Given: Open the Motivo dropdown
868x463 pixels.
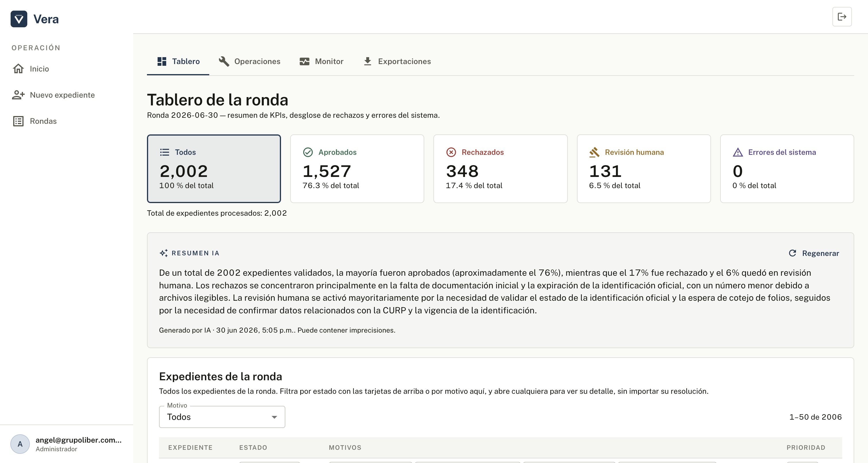Looking at the screenshot, I should pos(222,417).
